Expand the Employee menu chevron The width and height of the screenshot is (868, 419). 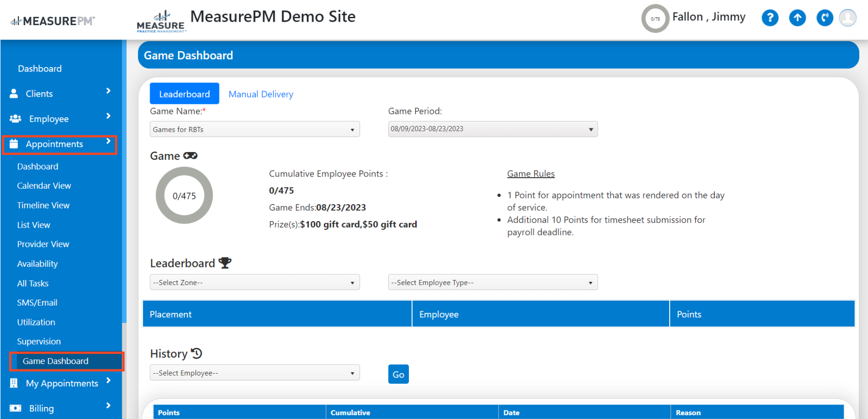tap(108, 116)
